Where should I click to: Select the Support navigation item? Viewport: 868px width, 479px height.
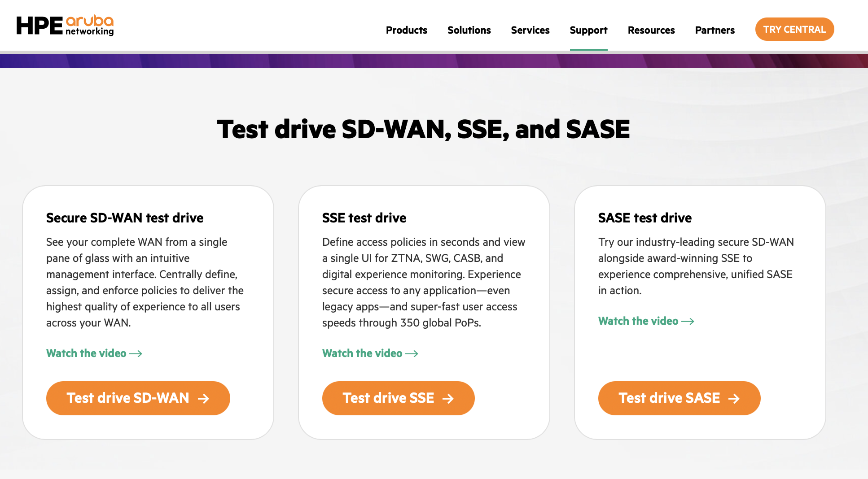588,30
